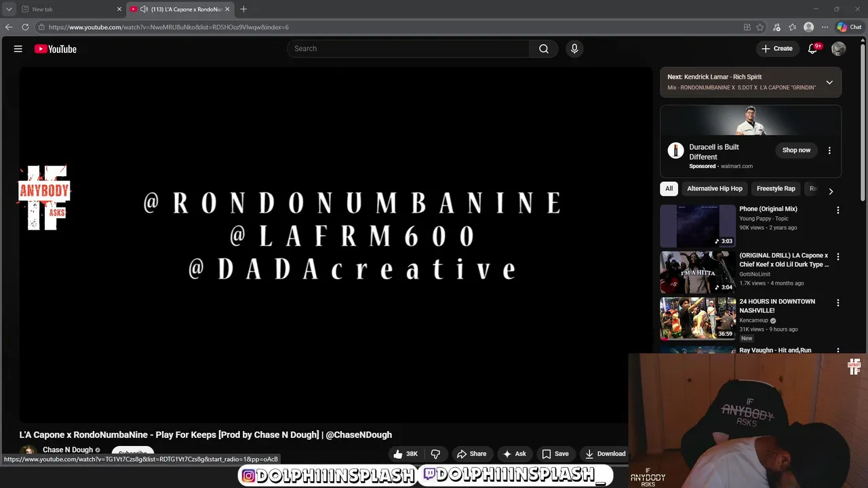
Task: Open YouTube account avatar menu
Action: pos(839,49)
